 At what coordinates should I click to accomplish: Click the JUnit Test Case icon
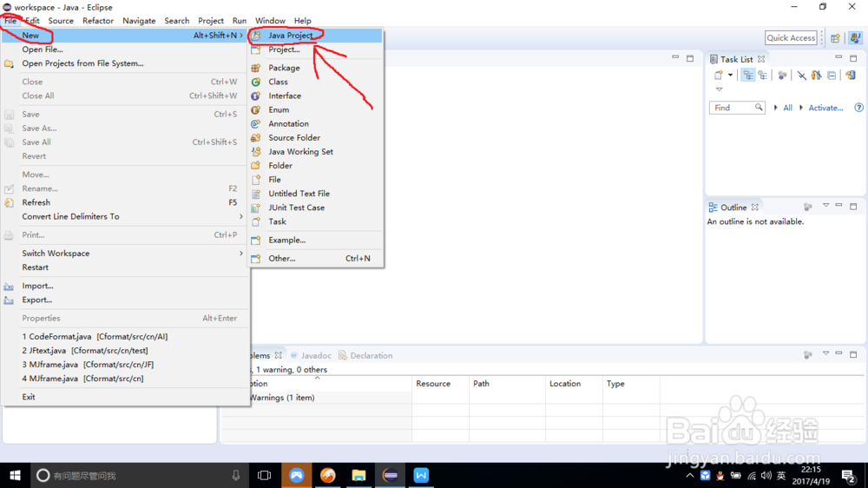256,208
